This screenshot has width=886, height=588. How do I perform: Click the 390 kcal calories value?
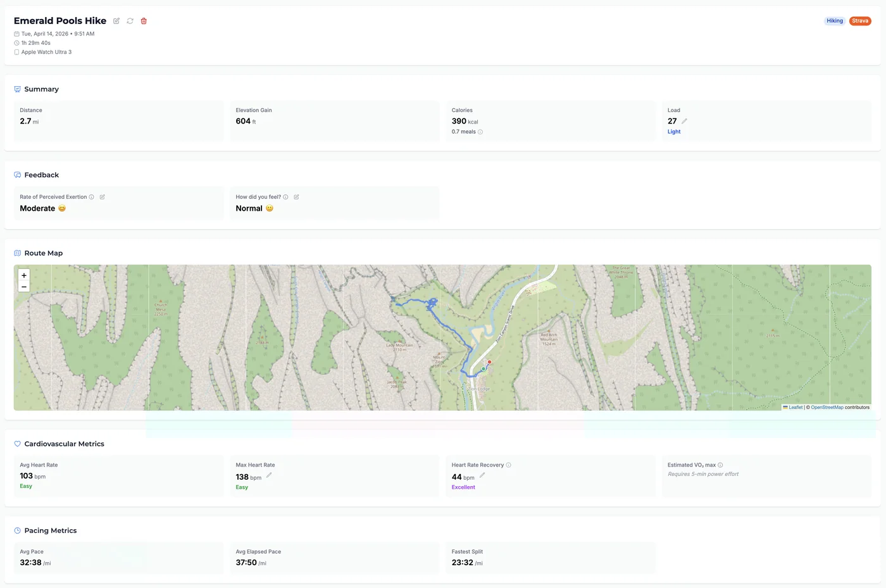(x=465, y=121)
